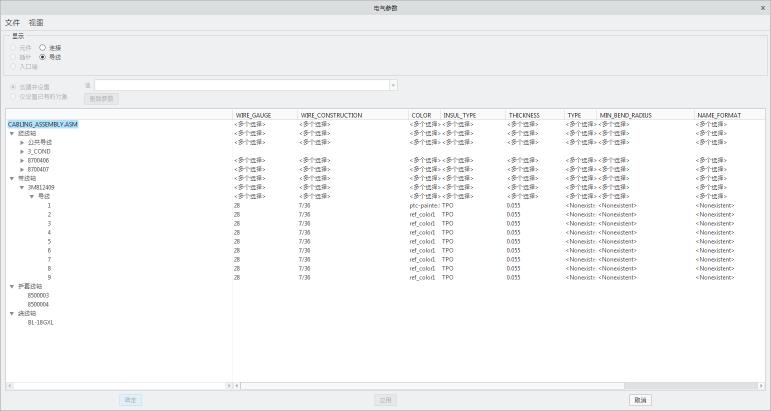The height and width of the screenshot is (411, 771).
Task: Select the 导线 radio button
Action: [x=42, y=56]
